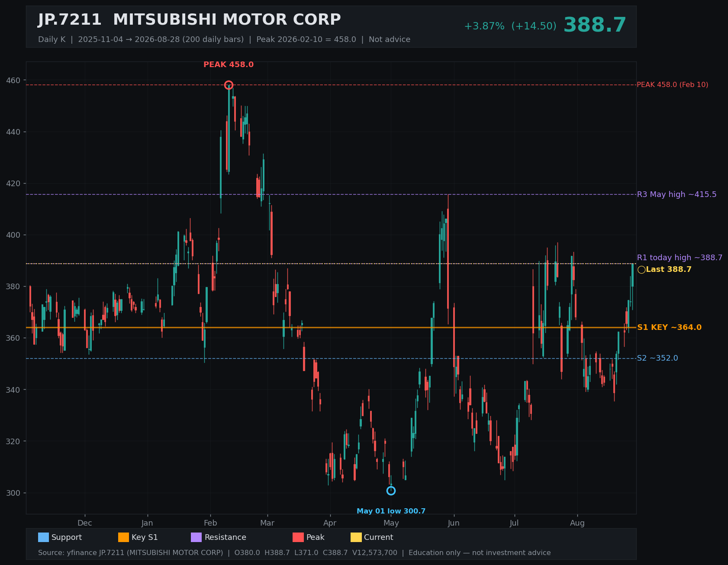Click the Resistance legend label

(225, 537)
